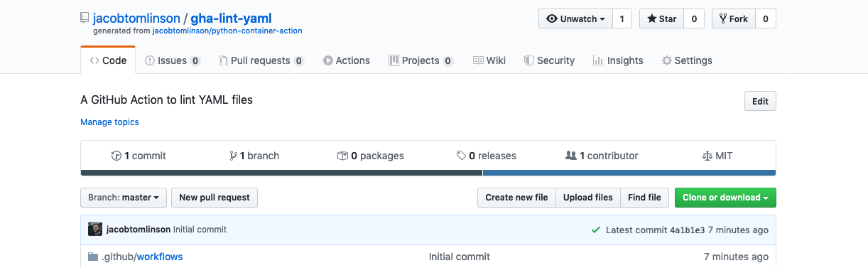The image size is (868, 268).
Task: Click the Settings gear icon
Action: [666, 61]
